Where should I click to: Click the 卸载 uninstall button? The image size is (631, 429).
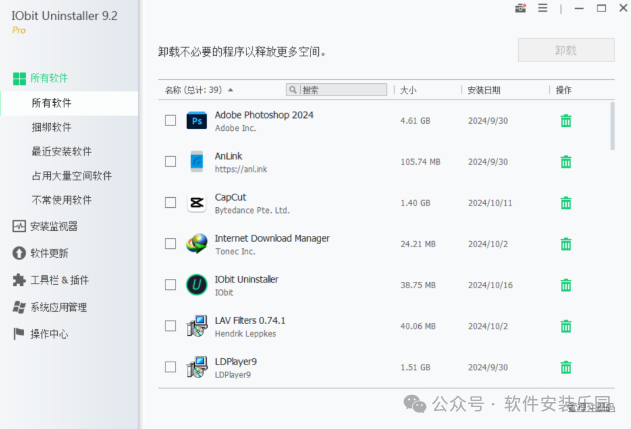coord(566,50)
